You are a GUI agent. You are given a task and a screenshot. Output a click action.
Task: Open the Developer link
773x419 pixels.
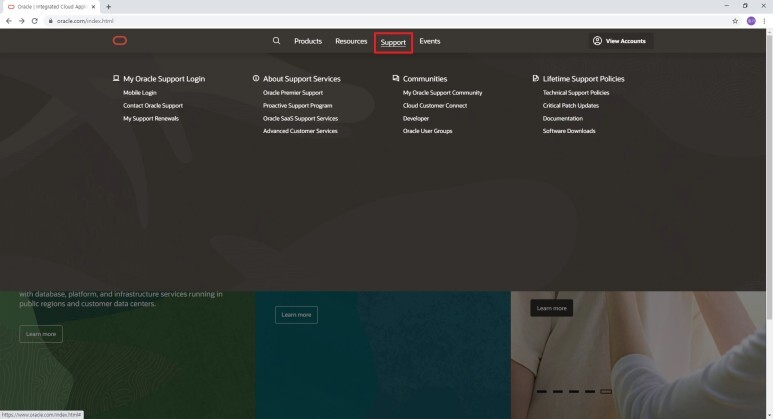(x=416, y=118)
